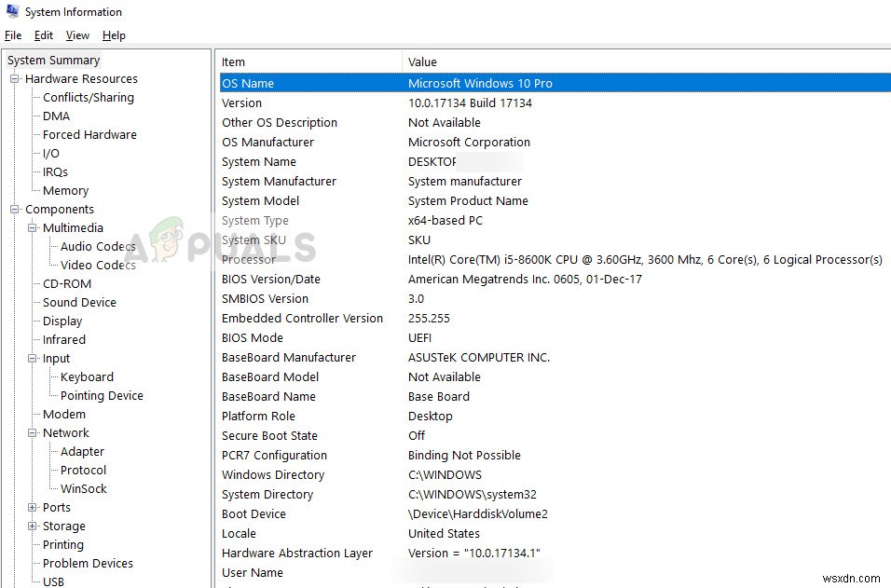Select the Keyboard tree item

pyautogui.click(x=87, y=377)
